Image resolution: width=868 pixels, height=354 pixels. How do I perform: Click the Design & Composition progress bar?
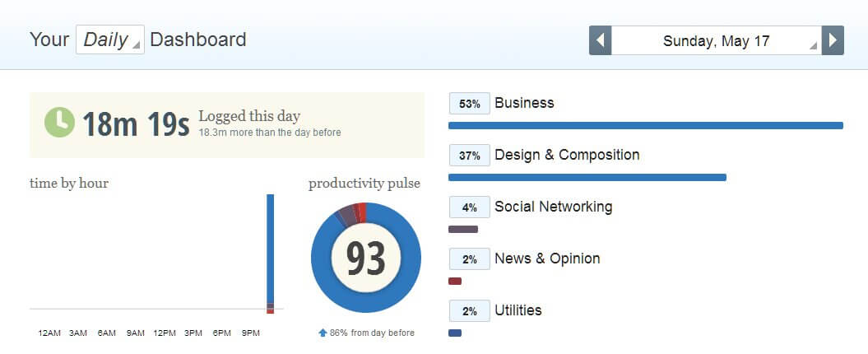point(587,177)
